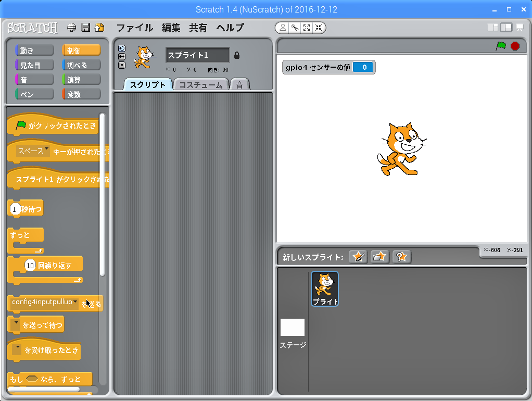Set rotation style to don't rotate
This screenshot has width=532, height=401.
(122, 65)
